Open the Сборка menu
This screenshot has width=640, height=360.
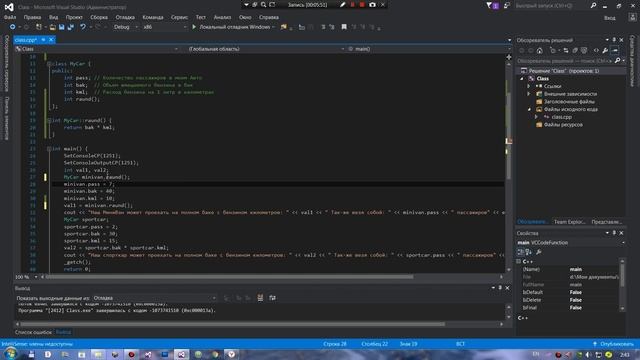(99, 17)
